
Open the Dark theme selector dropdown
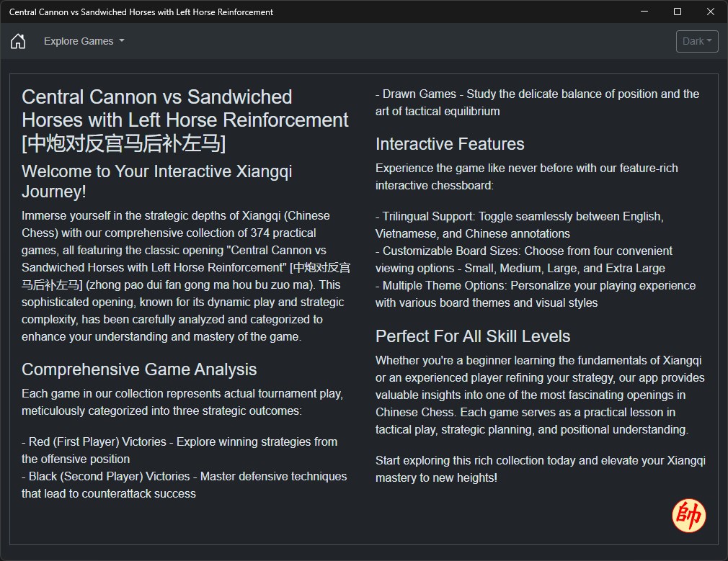point(697,41)
